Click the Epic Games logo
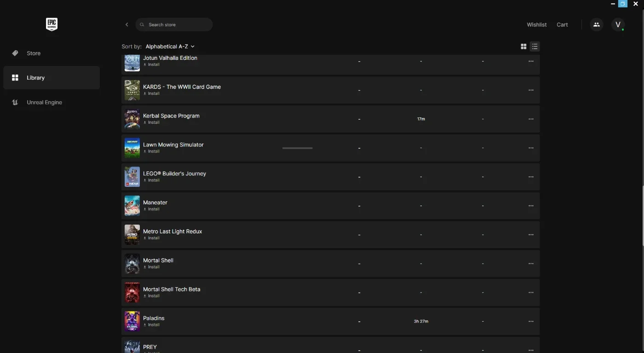 52,24
